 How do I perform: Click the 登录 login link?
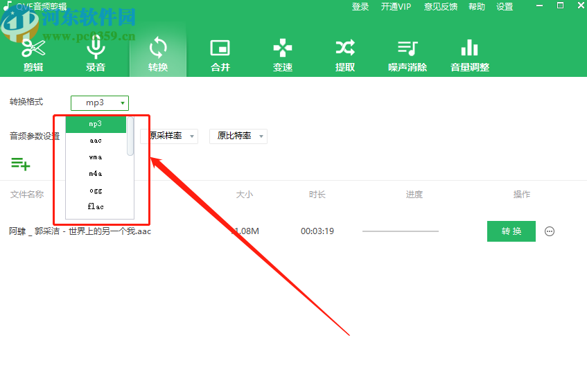(360, 7)
